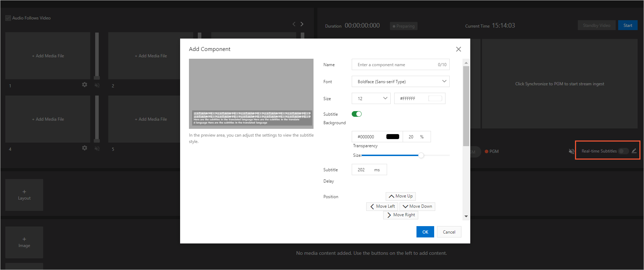Add Media File in slot 2
644x270 pixels.
click(151, 56)
